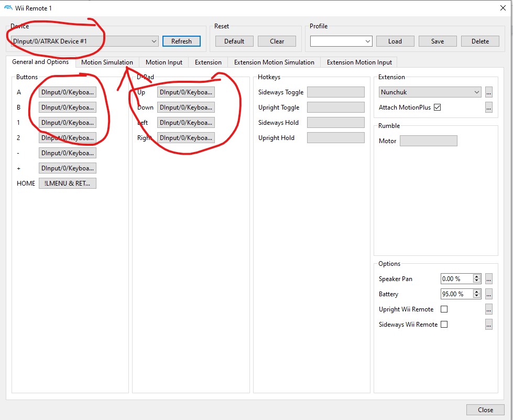Rebind the plus button mapping
This screenshot has width=513, height=420.
[68, 168]
